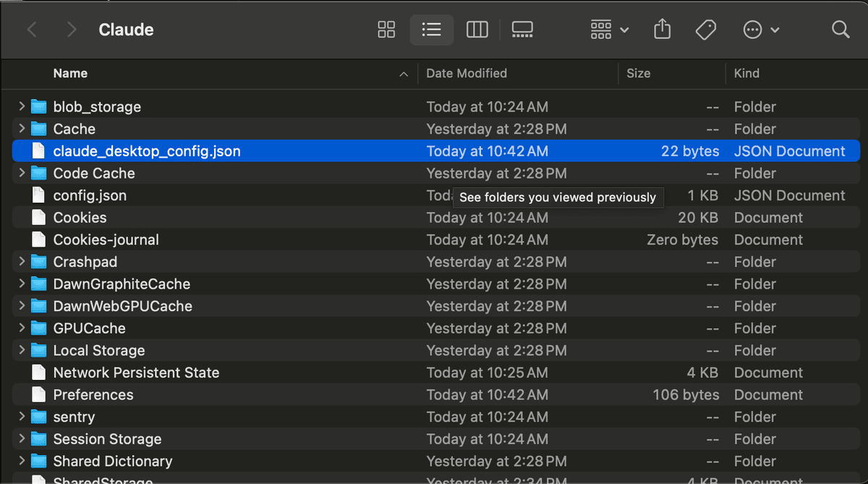Click the Cookies document icon
868x484 pixels.
point(38,218)
